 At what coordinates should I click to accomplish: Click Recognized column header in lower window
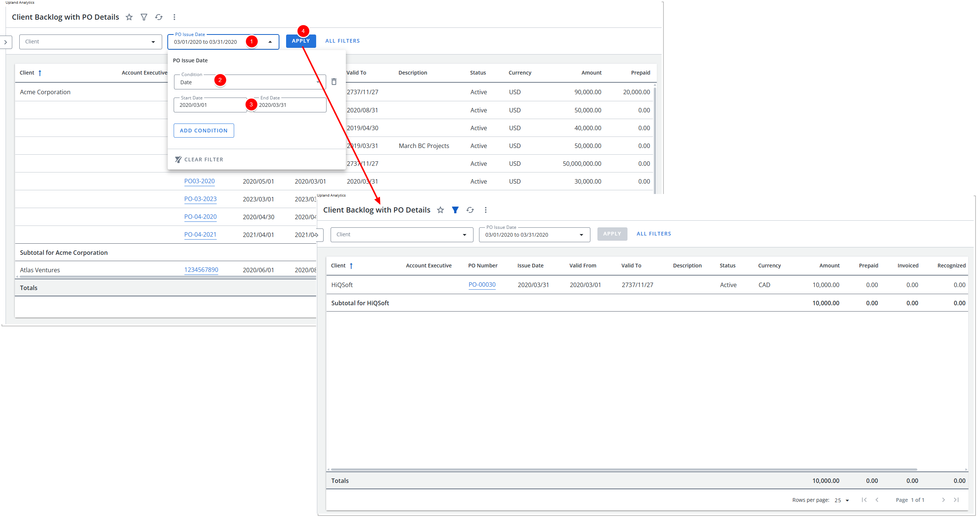point(951,266)
